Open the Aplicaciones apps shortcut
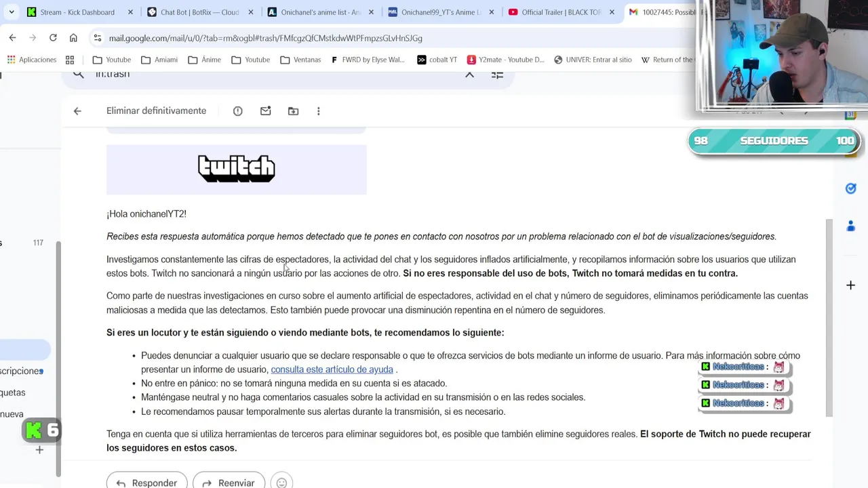 click(x=31, y=60)
